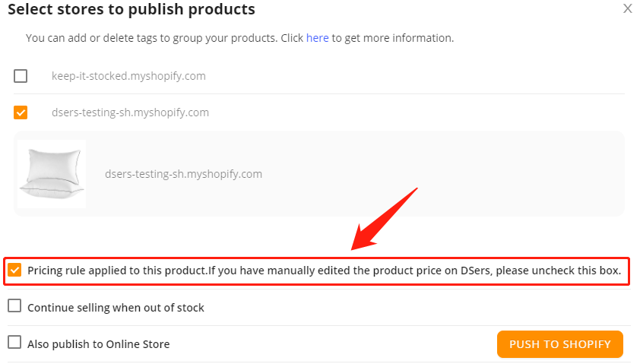Uncheck the Pricing rule applied checkbox
The width and height of the screenshot is (640, 364).
14,270
